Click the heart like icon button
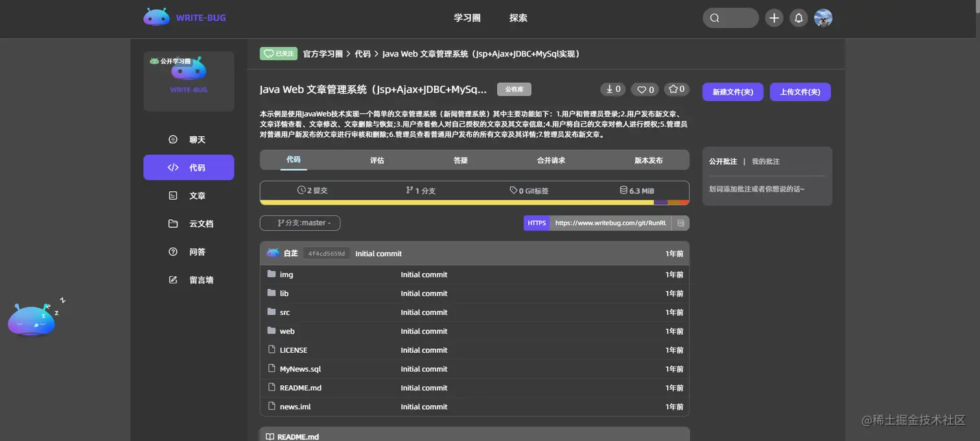 point(646,89)
